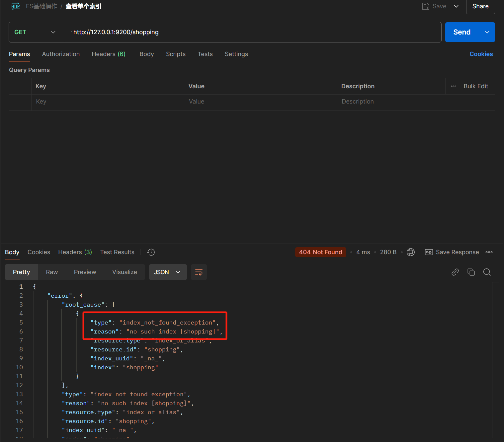Open the Save options chevron
The image size is (504, 442).
point(456,6)
